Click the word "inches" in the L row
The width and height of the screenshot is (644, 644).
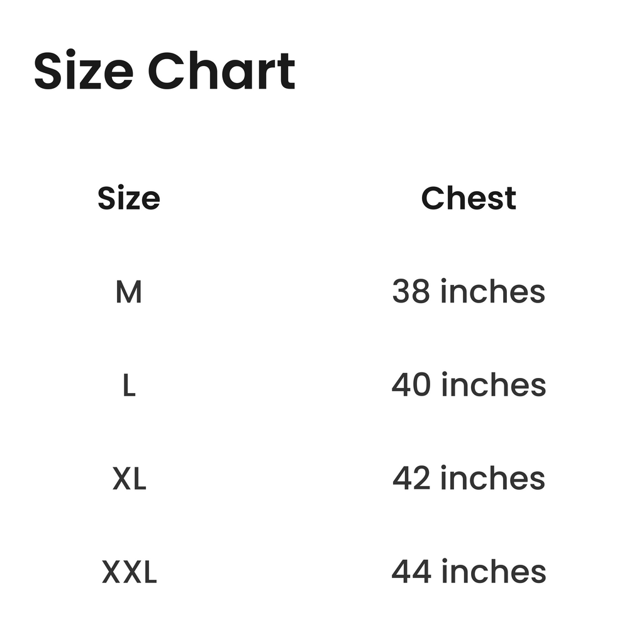tap(493, 385)
